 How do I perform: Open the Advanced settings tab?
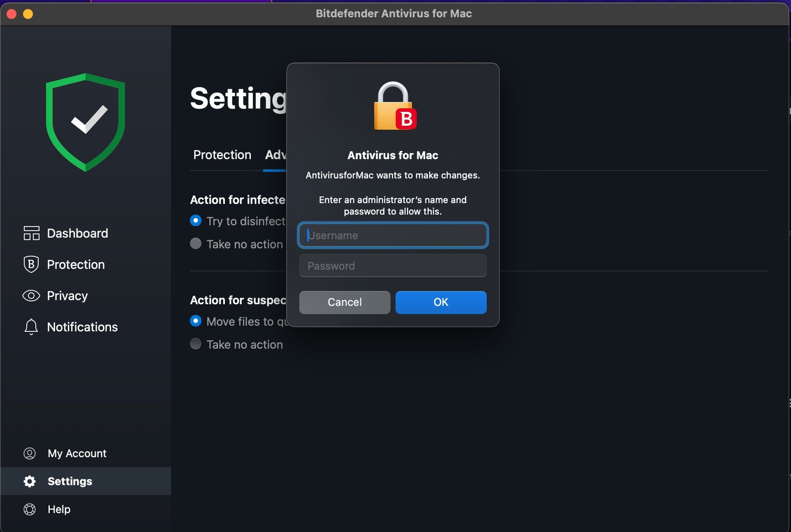275,155
